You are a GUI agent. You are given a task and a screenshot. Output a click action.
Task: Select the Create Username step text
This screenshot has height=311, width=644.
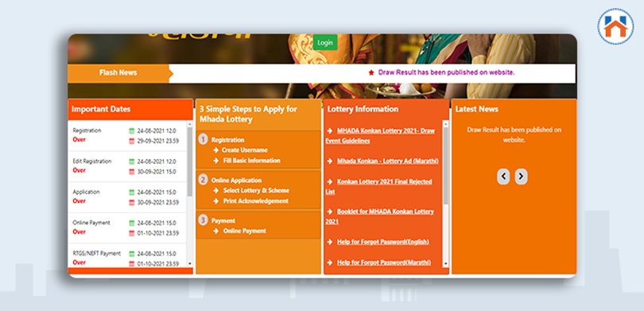[x=245, y=150]
